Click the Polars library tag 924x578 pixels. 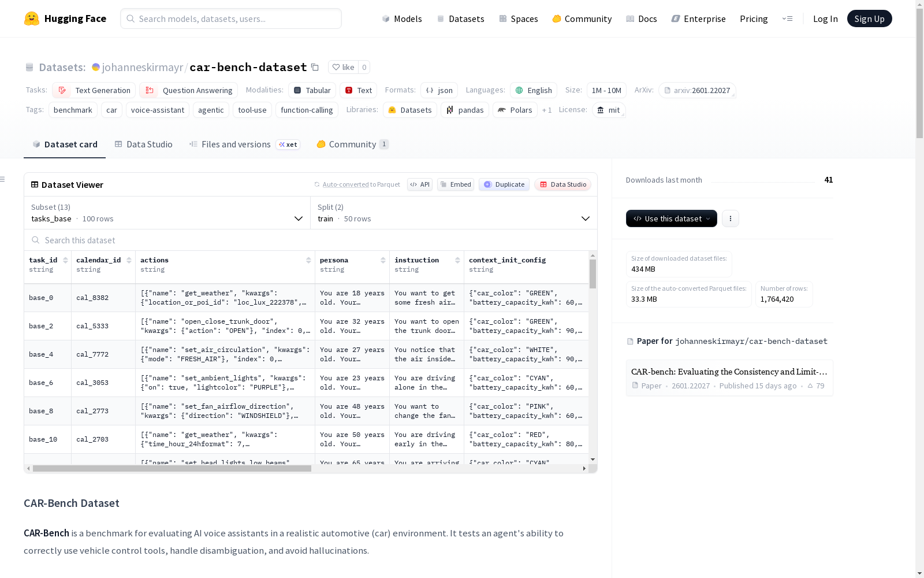515,110
